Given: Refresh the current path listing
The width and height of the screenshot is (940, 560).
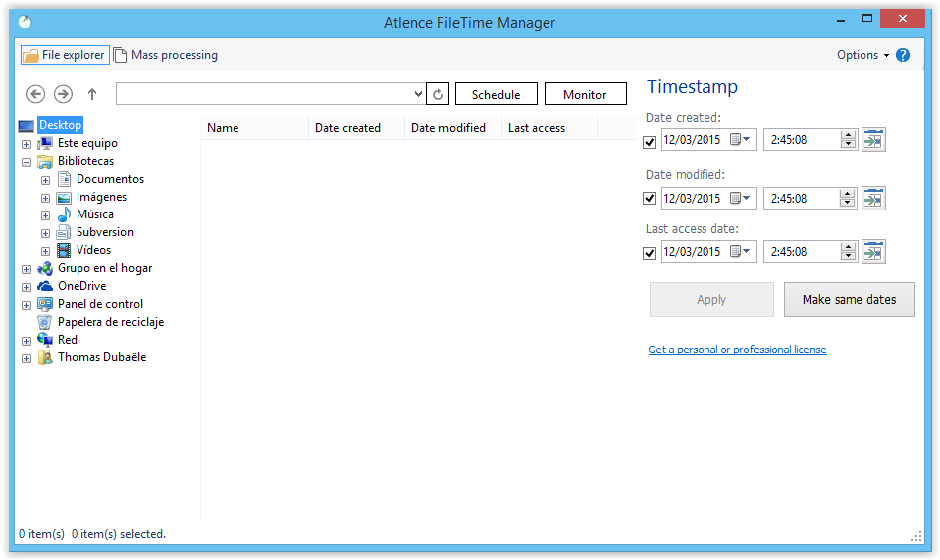Looking at the screenshot, I should [438, 94].
